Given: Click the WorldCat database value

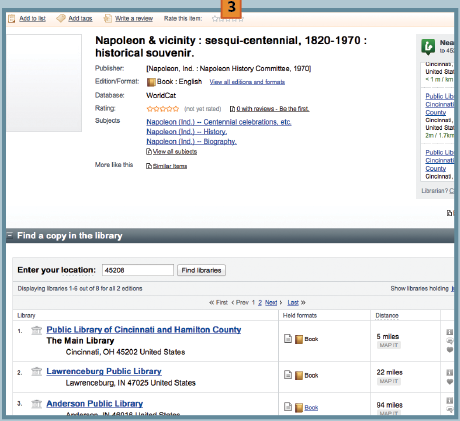Looking at the screenshot, I should pyautogui.click(x=161, y=96).
